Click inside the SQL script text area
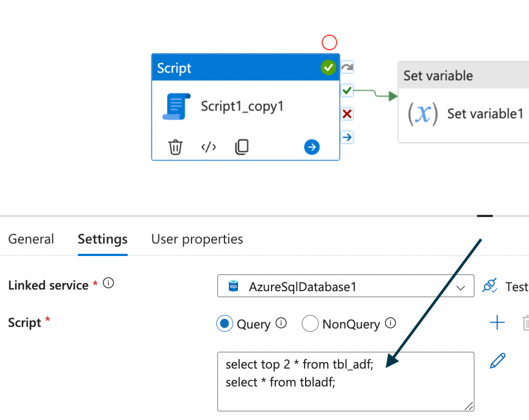Image resolution: width=529 pixels, height=420 pixels. [x=346, y=382]
